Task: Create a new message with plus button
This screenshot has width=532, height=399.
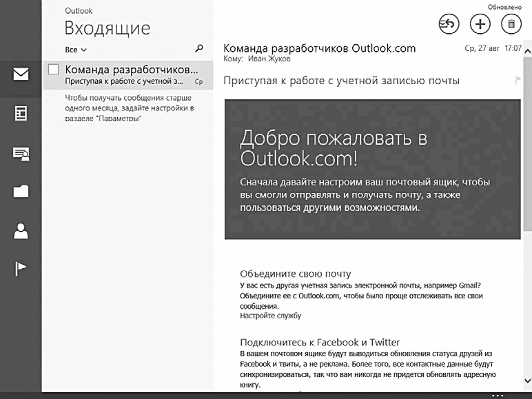Action: click(480, 24)
